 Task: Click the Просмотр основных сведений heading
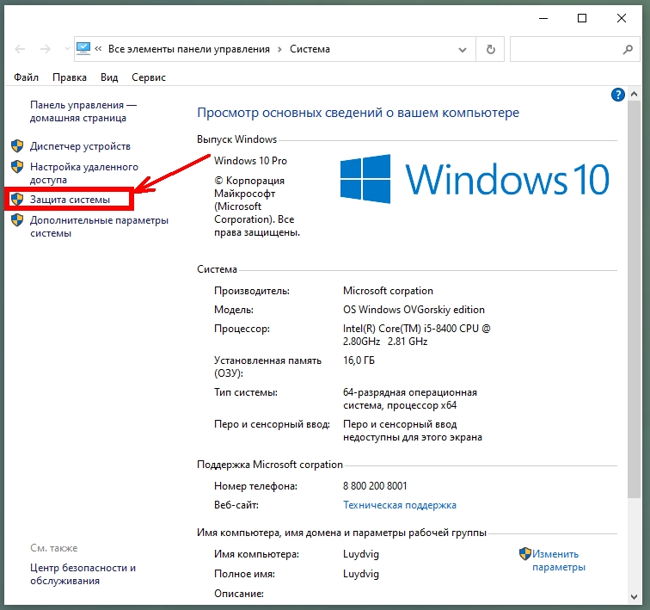358,113
